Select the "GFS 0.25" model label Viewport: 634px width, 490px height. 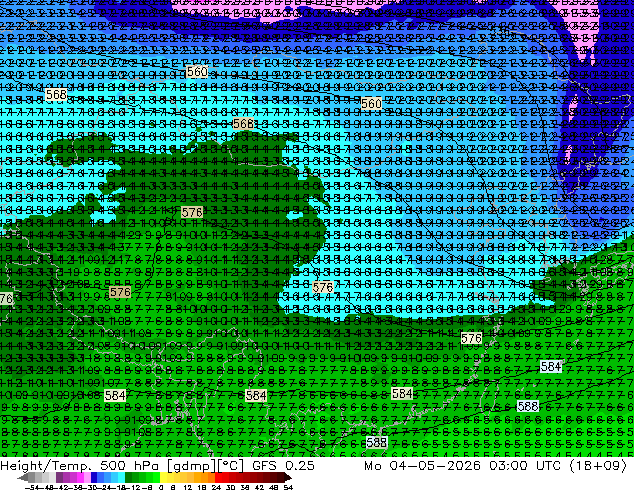click(x=283, y=466)
